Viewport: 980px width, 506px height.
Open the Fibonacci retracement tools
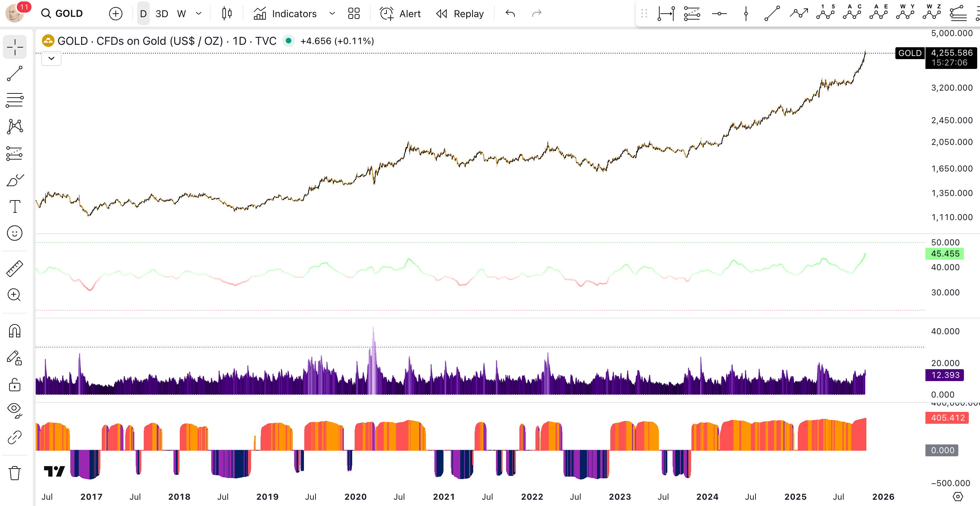(x=14, y=100)
